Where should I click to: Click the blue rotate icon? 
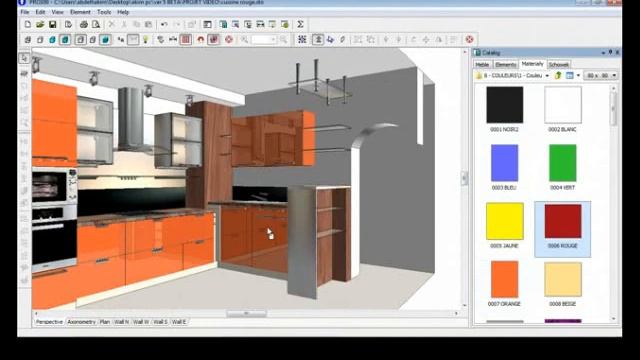[x=330, y=40]
